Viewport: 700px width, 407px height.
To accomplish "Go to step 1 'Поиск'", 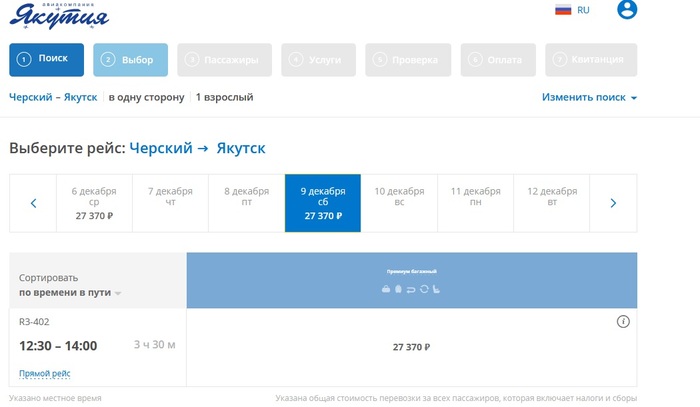I will click(46, 60).
